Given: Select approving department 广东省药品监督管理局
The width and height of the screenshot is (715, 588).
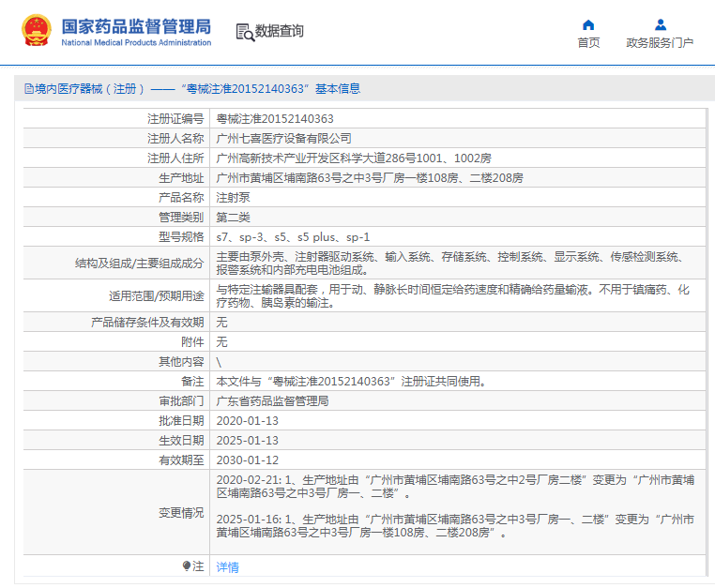Looking at the screenshot, I should [272, 401].
